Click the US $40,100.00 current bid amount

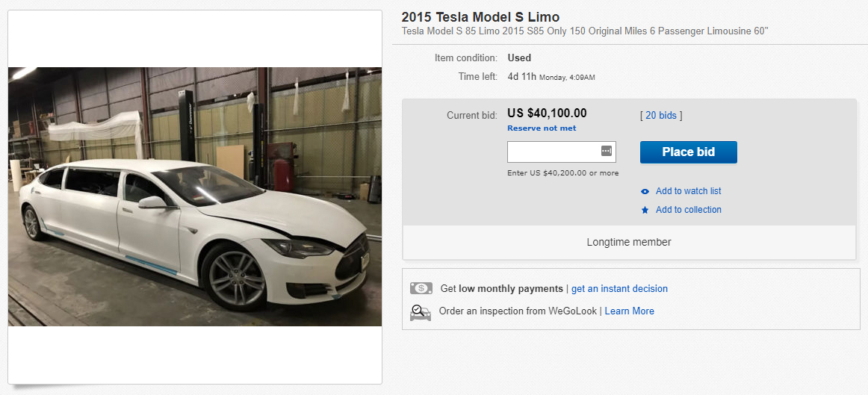(x=547, y=113)
